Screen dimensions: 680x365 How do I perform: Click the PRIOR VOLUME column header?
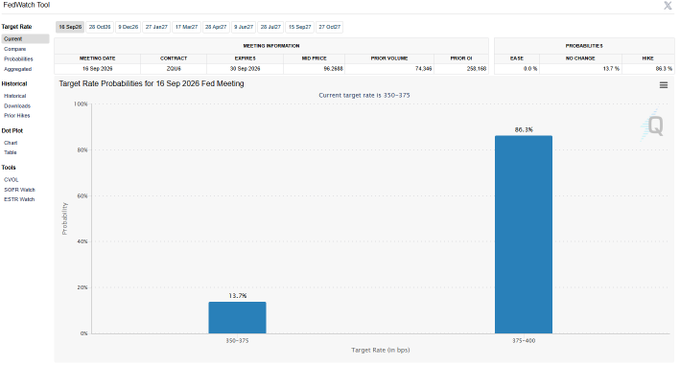tap(389, 58)
